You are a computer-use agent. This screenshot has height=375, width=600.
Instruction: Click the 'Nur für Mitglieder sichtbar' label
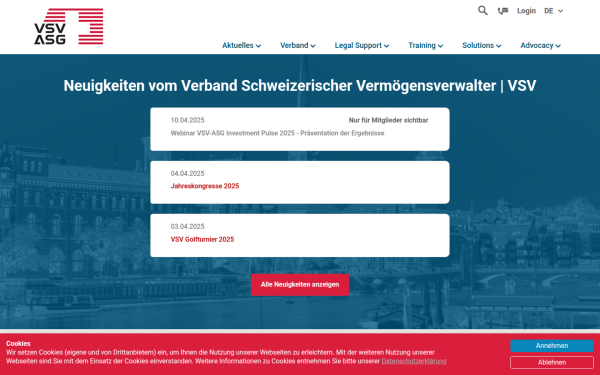(x=388, y=120)
